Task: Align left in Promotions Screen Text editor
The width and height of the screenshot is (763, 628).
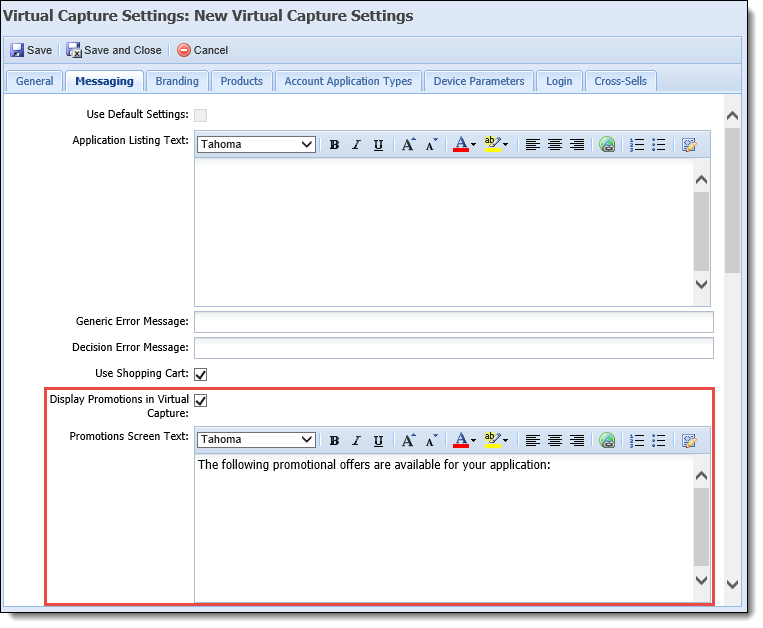Action: coord(533,440)
